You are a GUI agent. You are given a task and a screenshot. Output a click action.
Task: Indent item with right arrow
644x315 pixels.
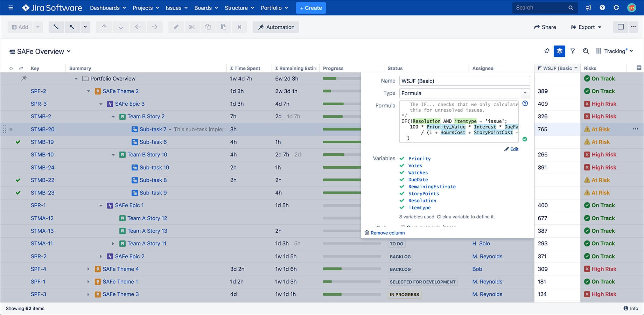click(x=155, y=27)
